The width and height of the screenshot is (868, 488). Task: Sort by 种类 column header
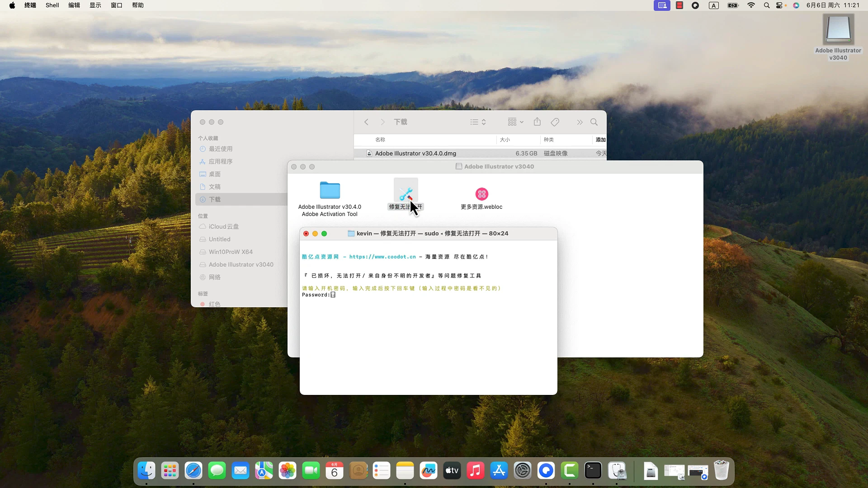click(549, 140)
